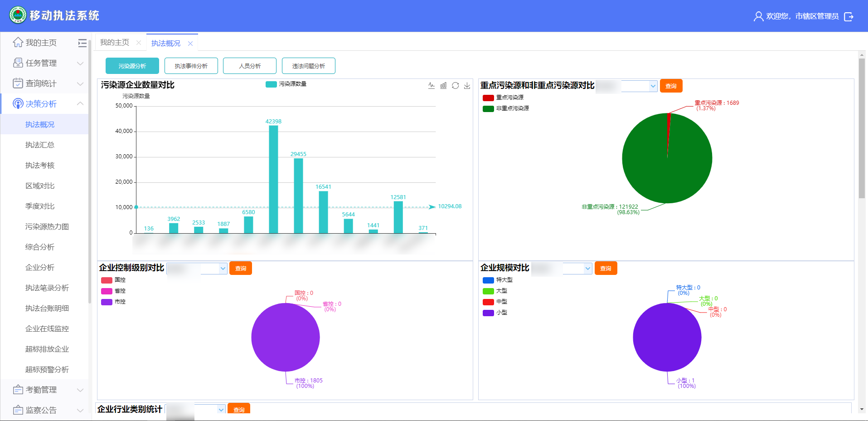
Task: Toggle 重点污染源 legend entry
Action: point(503,98)
